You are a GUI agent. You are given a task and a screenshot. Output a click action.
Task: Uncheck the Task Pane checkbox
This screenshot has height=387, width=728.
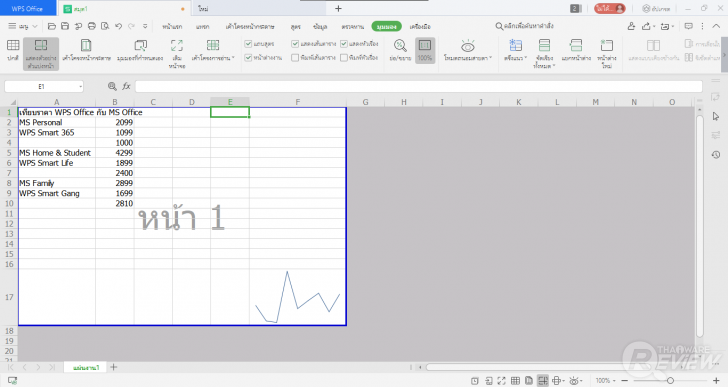[x=248, y=58]
